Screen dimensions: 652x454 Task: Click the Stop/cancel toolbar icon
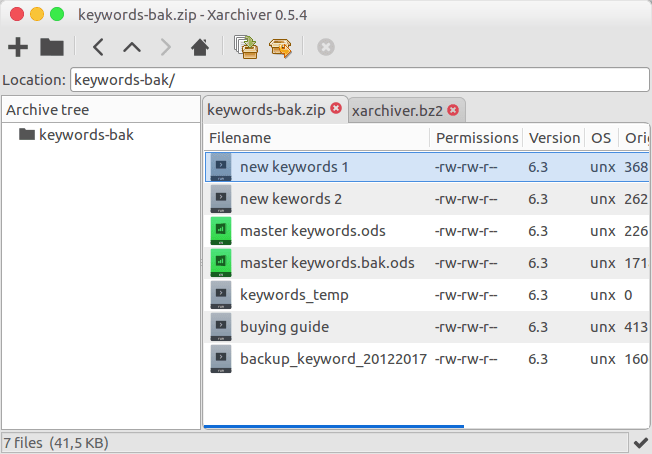[x=326, y=47]
